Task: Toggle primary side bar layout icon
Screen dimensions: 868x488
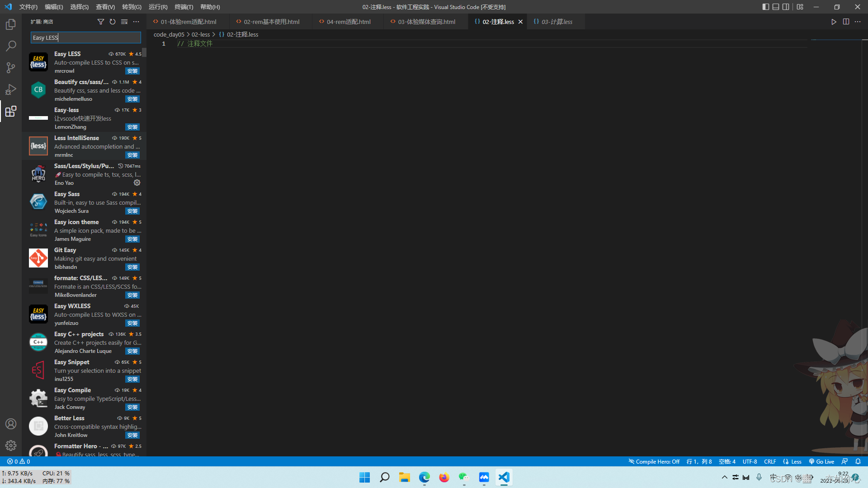Action: 766,7
